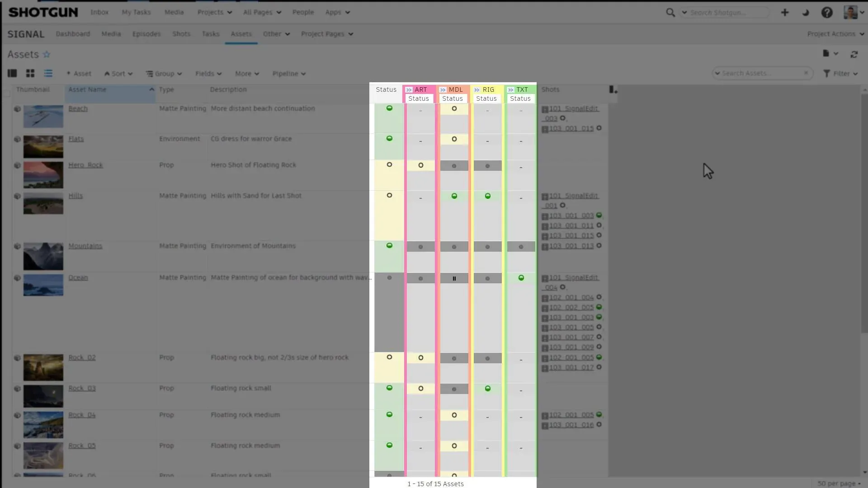The image size is (868, 488).
Task: Click the Beach row globe icon
Action: 17,109
